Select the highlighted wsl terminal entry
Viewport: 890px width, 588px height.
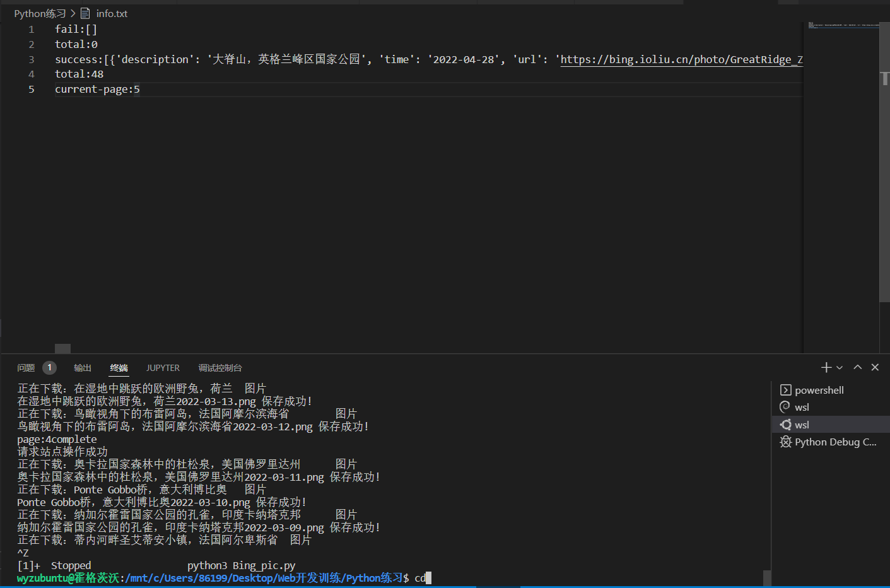(831, 425)
